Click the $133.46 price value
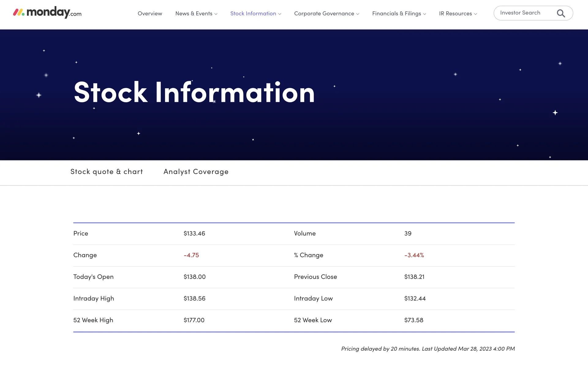Screen dimensions: 588x368 click(x=194, y=233)
